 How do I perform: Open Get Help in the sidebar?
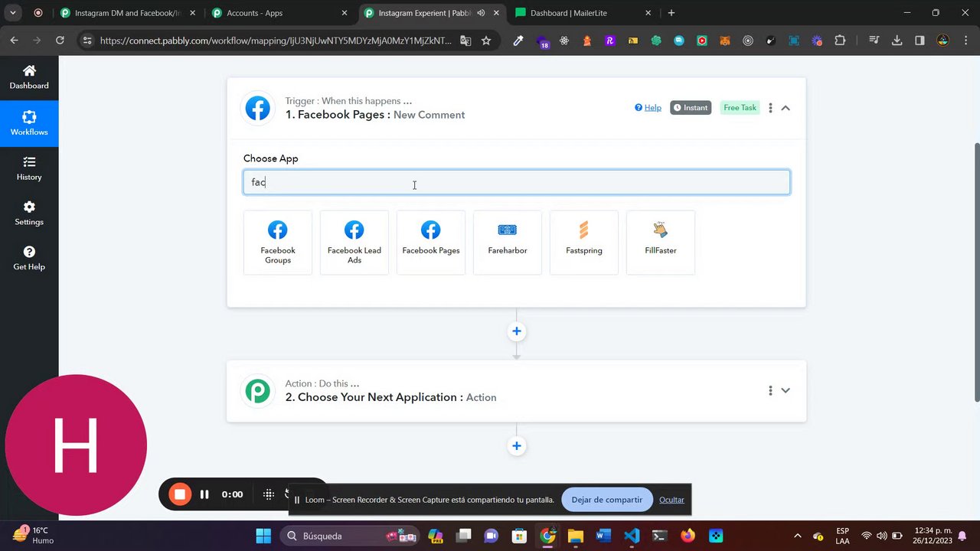(x=29, y=259)
